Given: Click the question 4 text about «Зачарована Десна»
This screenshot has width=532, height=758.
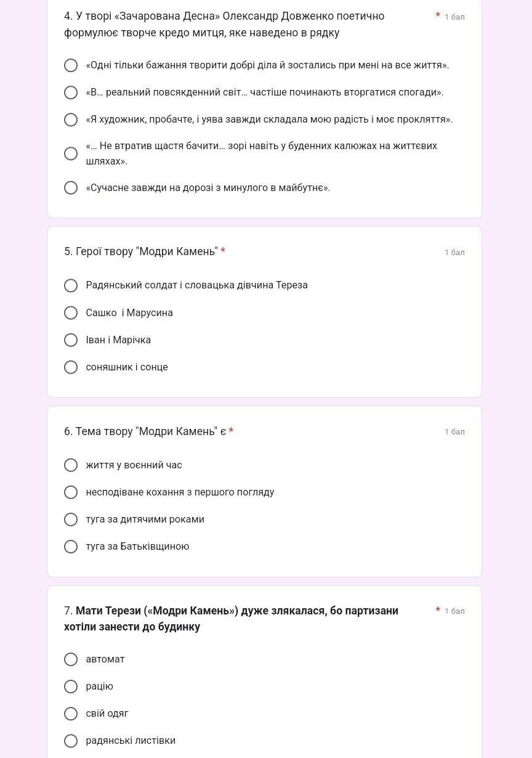Looking at the screenshot, I should click(x=224, y=24).
